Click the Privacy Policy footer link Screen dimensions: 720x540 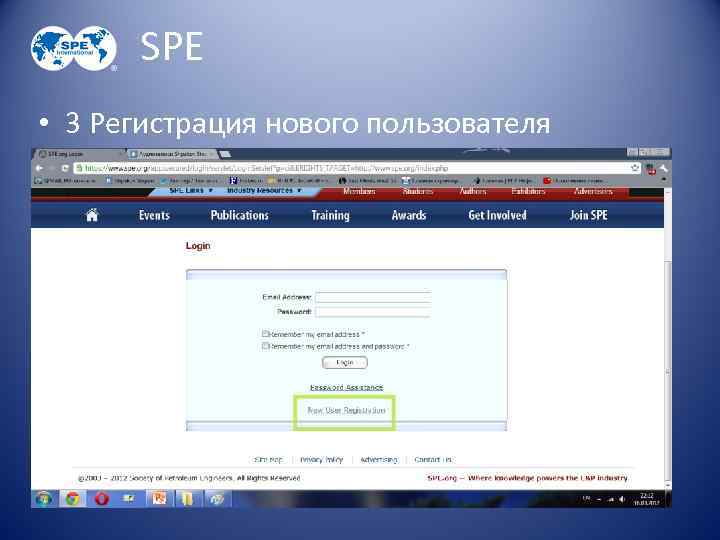tap(321, 459)
